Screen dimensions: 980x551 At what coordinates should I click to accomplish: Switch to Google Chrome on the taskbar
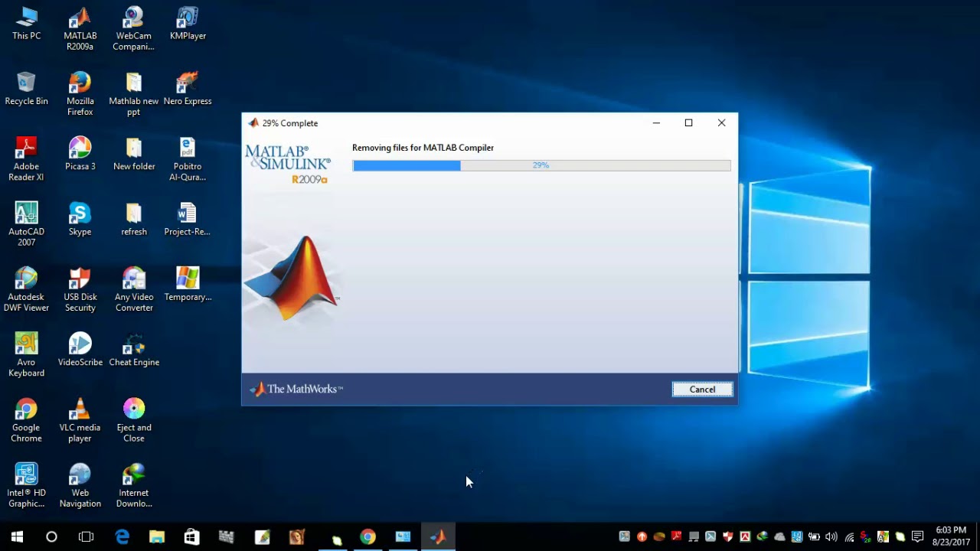point(368,537)
